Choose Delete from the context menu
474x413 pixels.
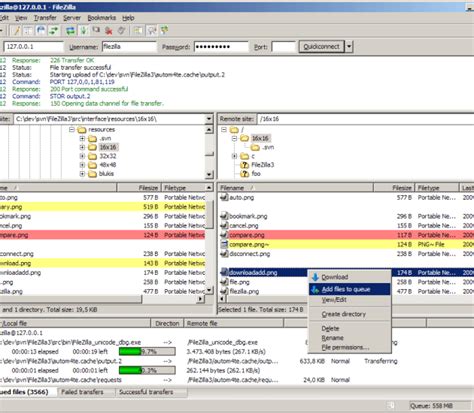coord(349,328)
